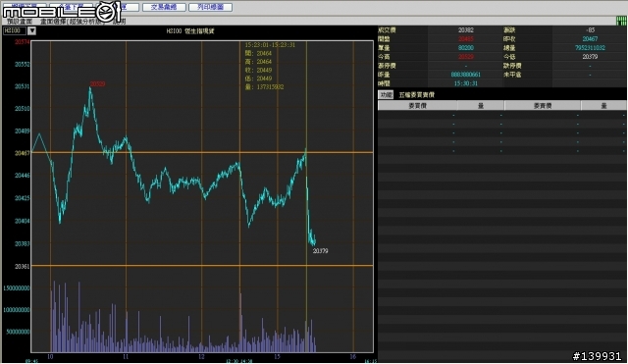
Task: Select the traded price value 20382
Action: click(x=466, y=30)
